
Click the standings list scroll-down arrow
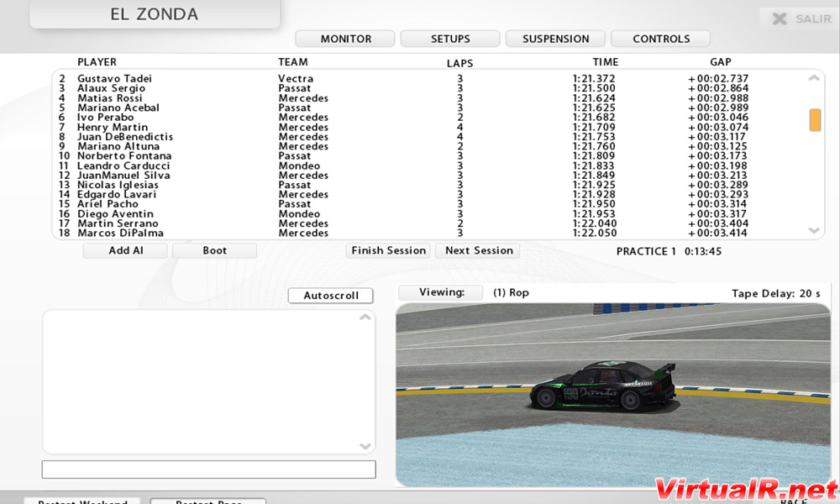[x=814, y=230]
